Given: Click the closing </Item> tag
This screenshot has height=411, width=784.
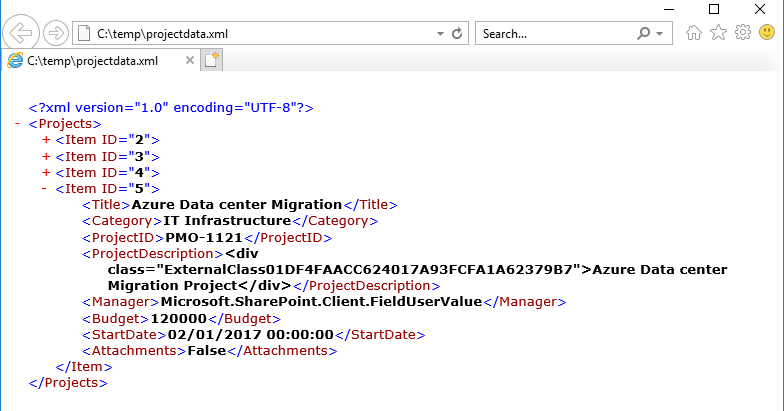Looking at the screenshot, I should (84, 366).
